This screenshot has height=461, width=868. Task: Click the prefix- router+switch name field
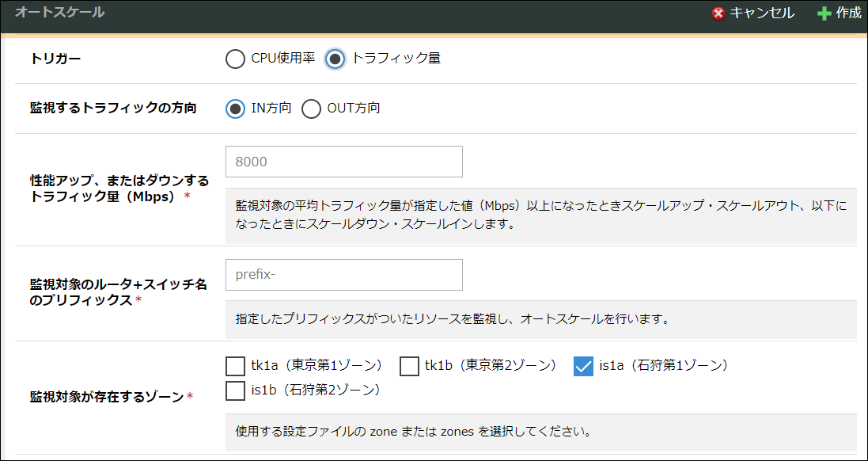(343, 275)
